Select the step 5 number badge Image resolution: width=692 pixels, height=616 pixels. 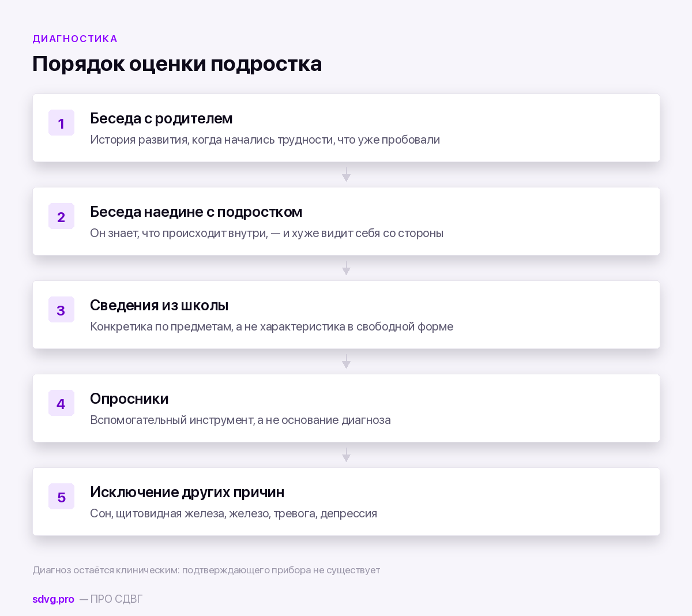61,497
